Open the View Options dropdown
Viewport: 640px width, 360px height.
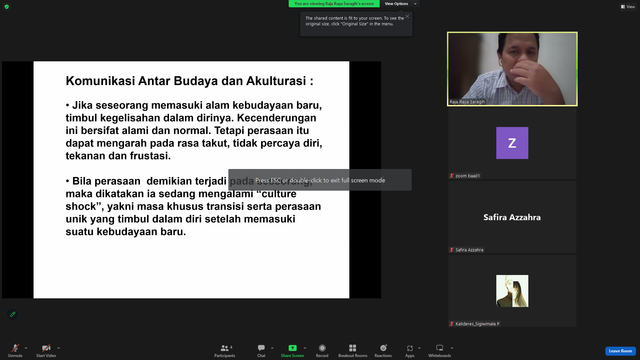pos(401,4)
